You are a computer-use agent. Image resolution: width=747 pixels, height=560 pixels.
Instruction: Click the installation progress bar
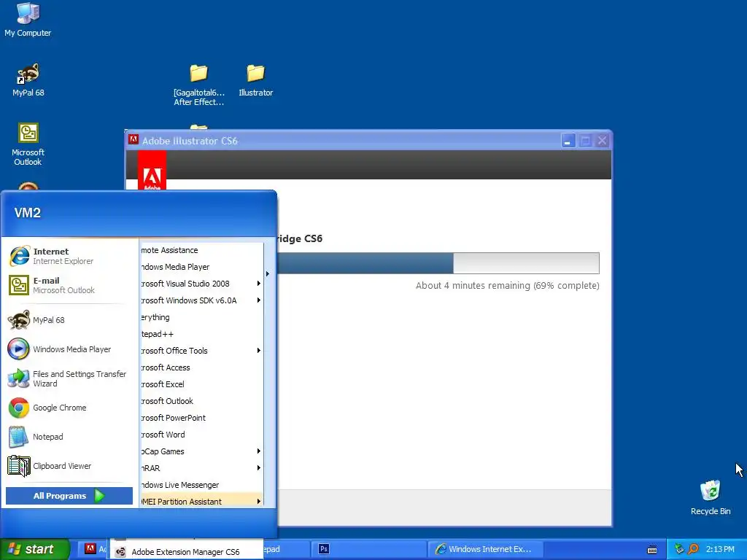pos(438,263)
